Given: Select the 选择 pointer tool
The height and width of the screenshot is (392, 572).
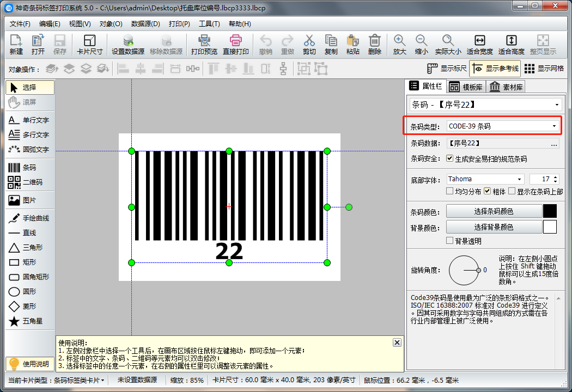Looking at the screenshot, I should [30, 88].
